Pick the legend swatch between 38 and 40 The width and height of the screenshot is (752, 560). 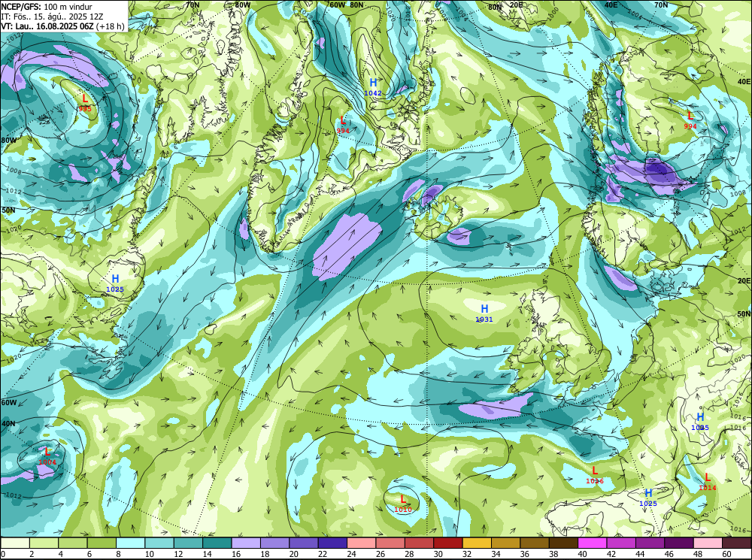563,543
